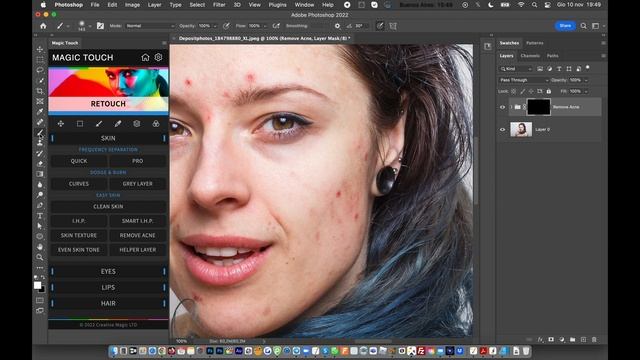The width and height of the screenshot is (640, 360).
Task: Select the Lasso tool
Action: (x=40, y=70)
